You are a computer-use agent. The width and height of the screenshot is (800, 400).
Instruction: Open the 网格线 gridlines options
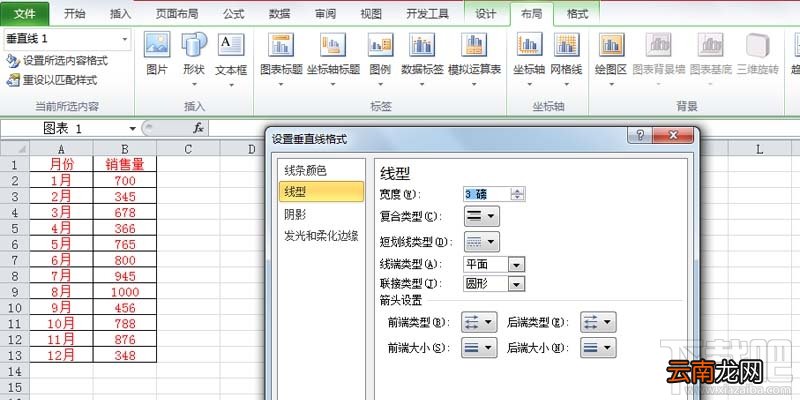[566, 58]
